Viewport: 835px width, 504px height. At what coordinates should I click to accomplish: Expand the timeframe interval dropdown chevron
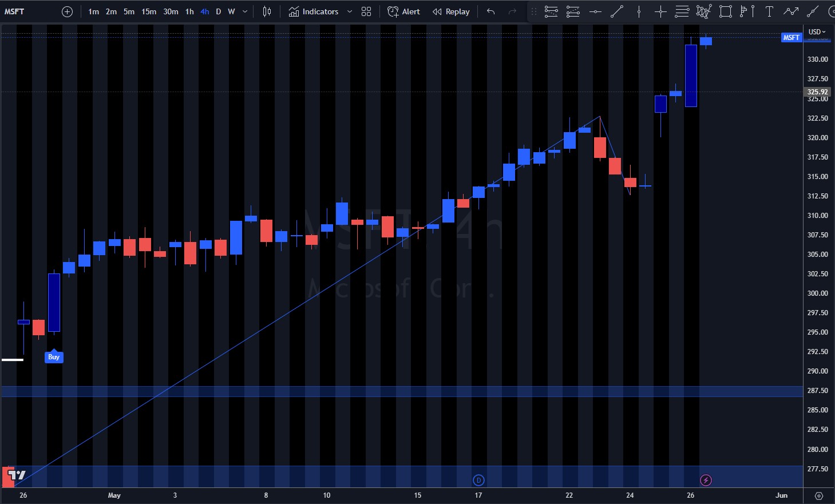(245, 11)
